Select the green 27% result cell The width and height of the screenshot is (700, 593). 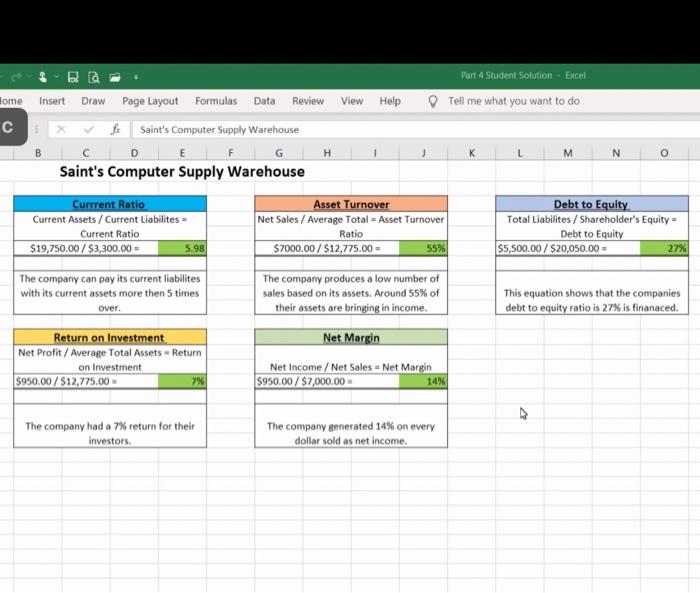tap(664, 248)
